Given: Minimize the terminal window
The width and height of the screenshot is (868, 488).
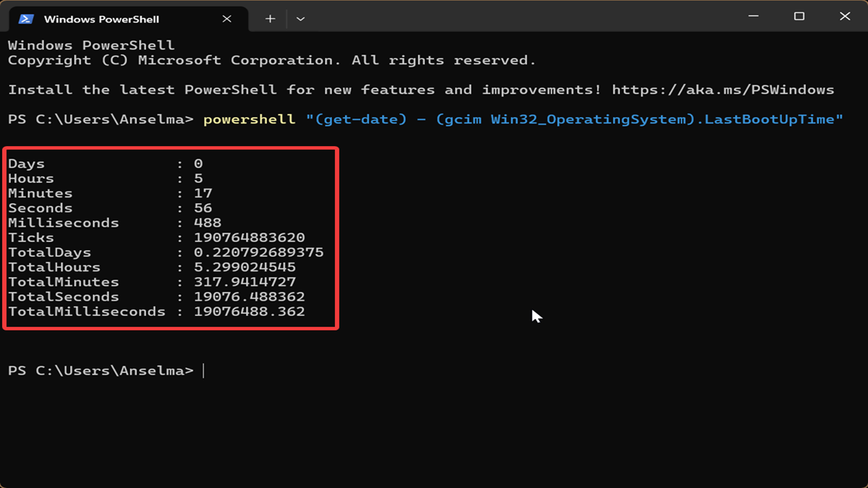Looking at the screenshot, I should click(754, 17).
